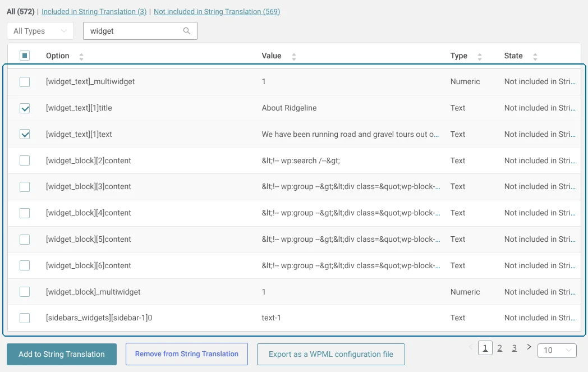The image size is (588, 372).
Task: Open the rows-per-page dropdown showing 10
Action: (557, 350)
